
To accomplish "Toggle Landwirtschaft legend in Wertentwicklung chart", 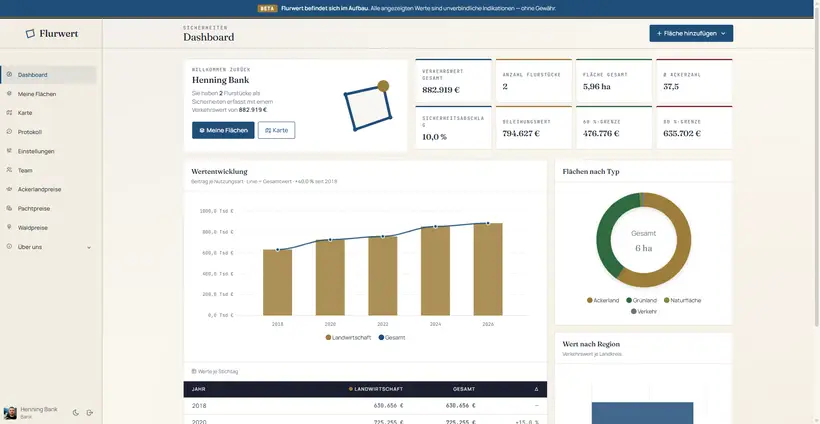I will (348, 338).
